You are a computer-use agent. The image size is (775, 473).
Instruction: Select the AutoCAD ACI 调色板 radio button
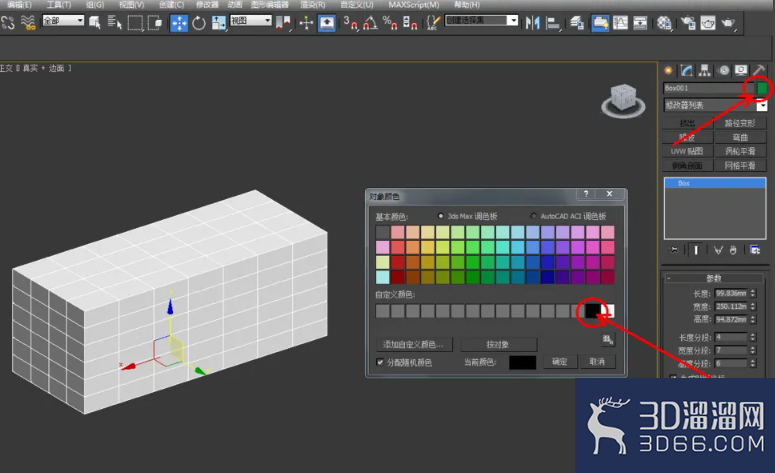point(533,216)
